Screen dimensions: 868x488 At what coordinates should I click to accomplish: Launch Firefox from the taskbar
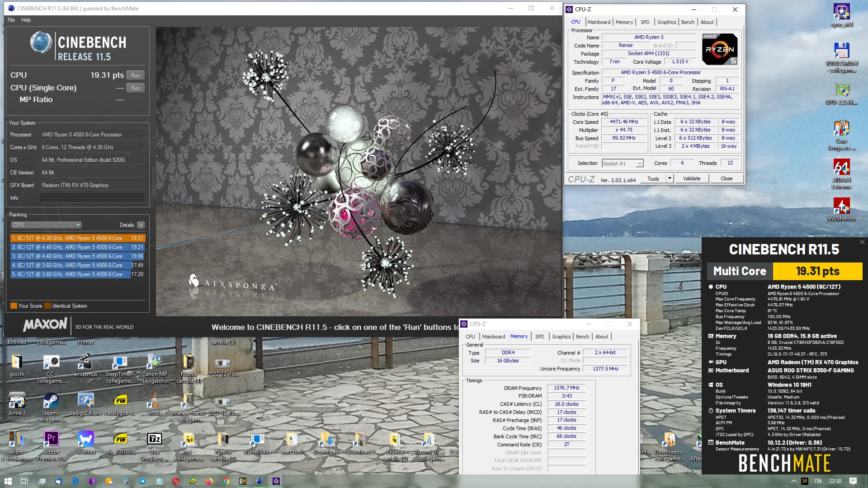tap(209, 481)
